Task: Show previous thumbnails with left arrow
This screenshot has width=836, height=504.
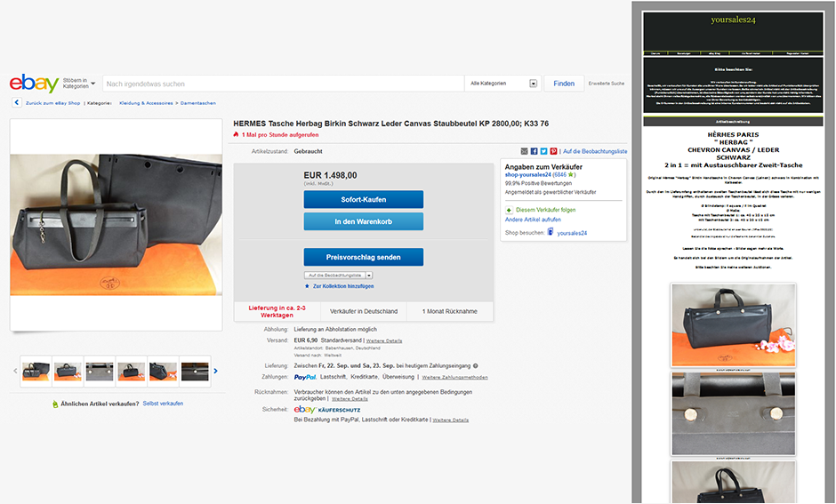Action: [x=15, y=371]
